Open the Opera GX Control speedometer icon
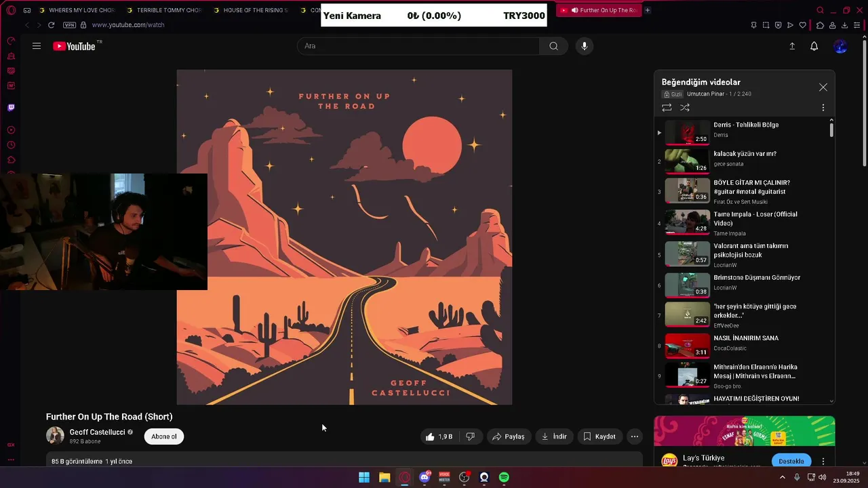868x488 pixels. pyautogui.click(x=11, y=41)
